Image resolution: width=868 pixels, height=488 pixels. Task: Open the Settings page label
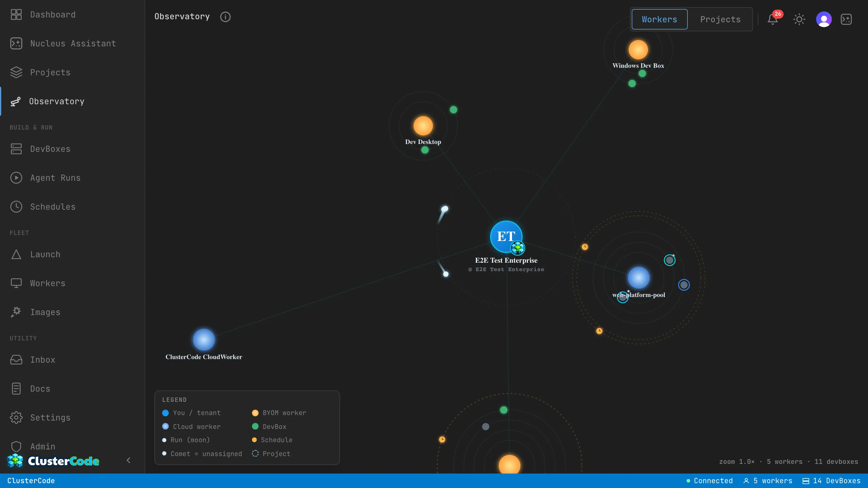click(51, 418)
